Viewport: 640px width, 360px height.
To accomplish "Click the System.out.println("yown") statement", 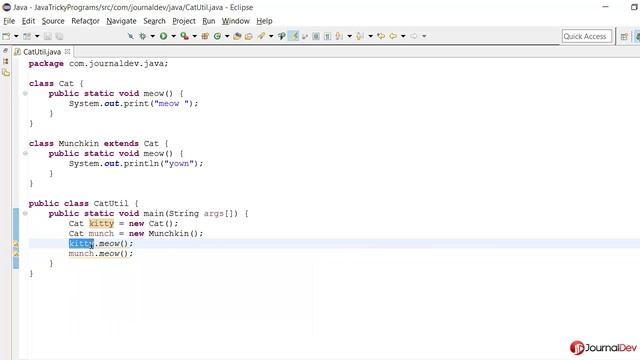I will pyautogui.click(x=136, y=164).
